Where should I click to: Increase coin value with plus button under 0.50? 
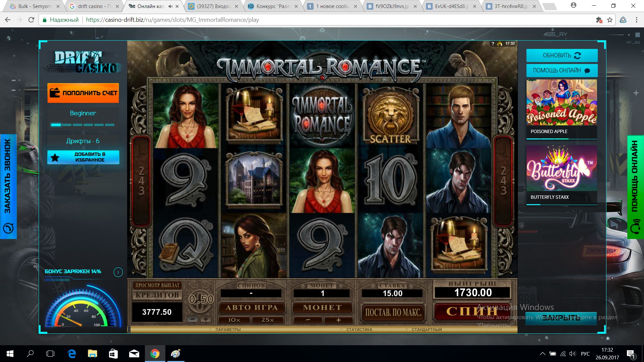[x=206, y=319]
